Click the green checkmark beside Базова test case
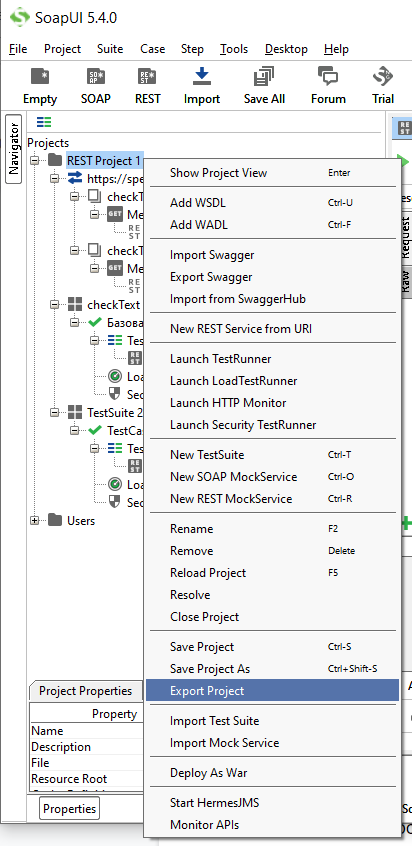The image size is (412, 846). 95,323
